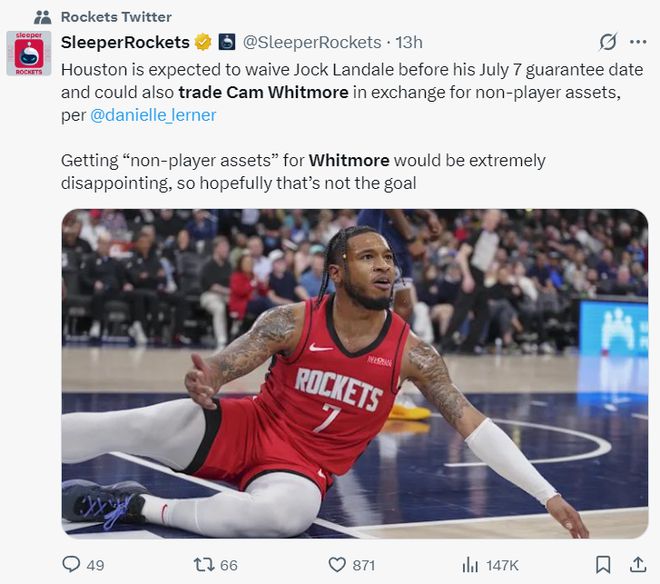Click the reply comment icon
This screenshot has height=584, width=660.
[71, 565]
